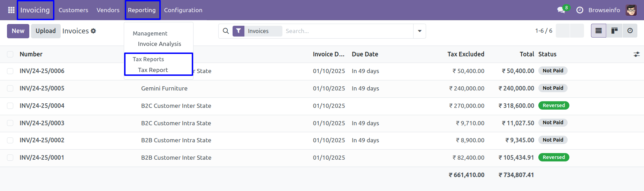Image resolution: width=644 pixels, height=191 pixels.
Task: Click the Upload button
Action: pyautogui.click(x=46, y=31)
